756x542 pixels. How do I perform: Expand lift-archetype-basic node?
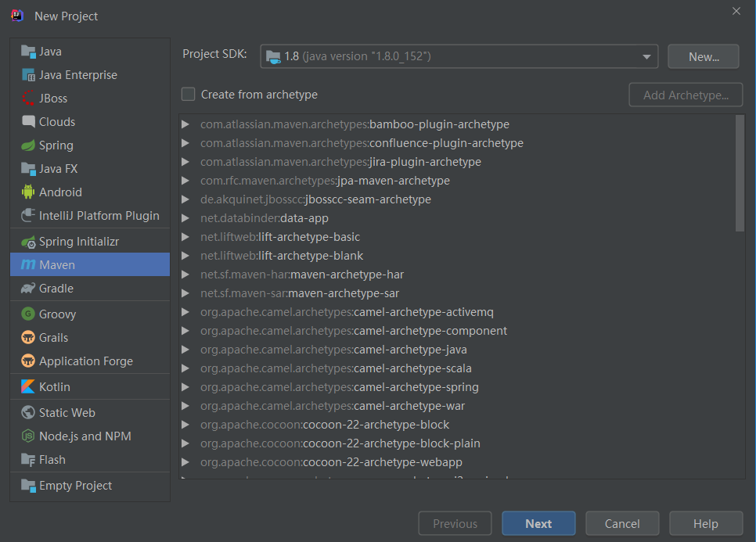185,237
